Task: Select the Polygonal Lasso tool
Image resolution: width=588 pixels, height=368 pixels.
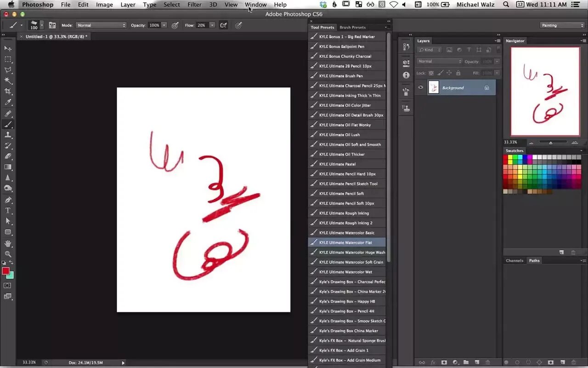Action: pos(8,70)
